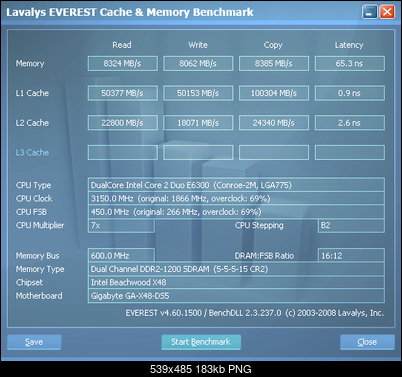
Task: Click the Chipset field Intel Beachwood X48
Action: tap(236, 282)
